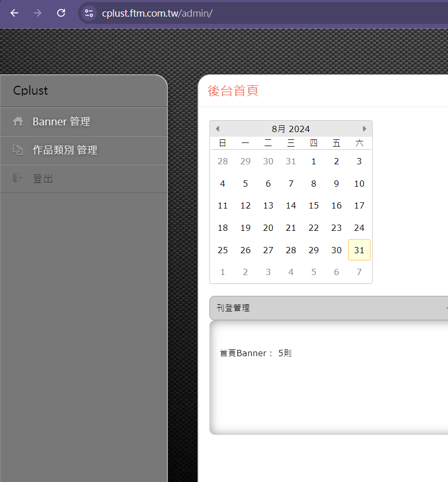Collapse the 刊登管理 panel header
The width and height of the screenshot is (448, 482).
pyautogui.click(x=328, y=308)
